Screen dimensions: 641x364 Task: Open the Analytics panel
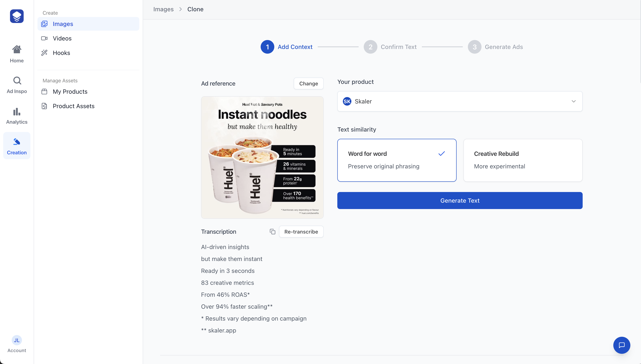17,116
